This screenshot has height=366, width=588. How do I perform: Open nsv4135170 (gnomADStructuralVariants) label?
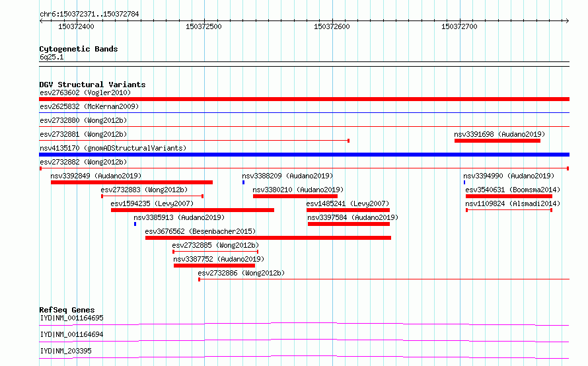point(113,148)
